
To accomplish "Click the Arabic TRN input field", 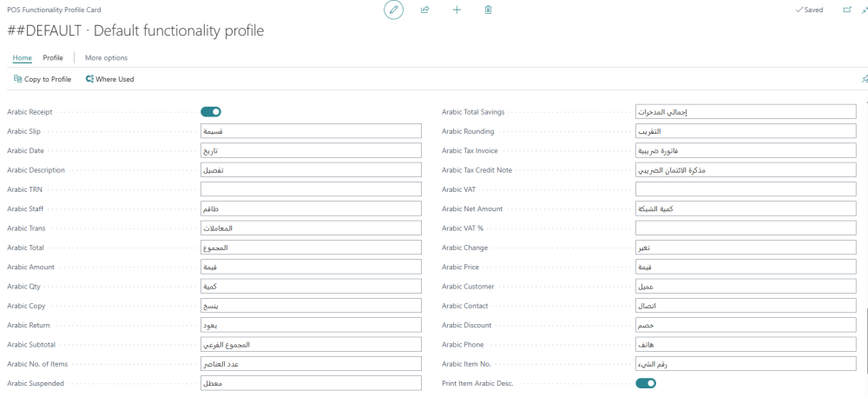I will tap(311, 189).
